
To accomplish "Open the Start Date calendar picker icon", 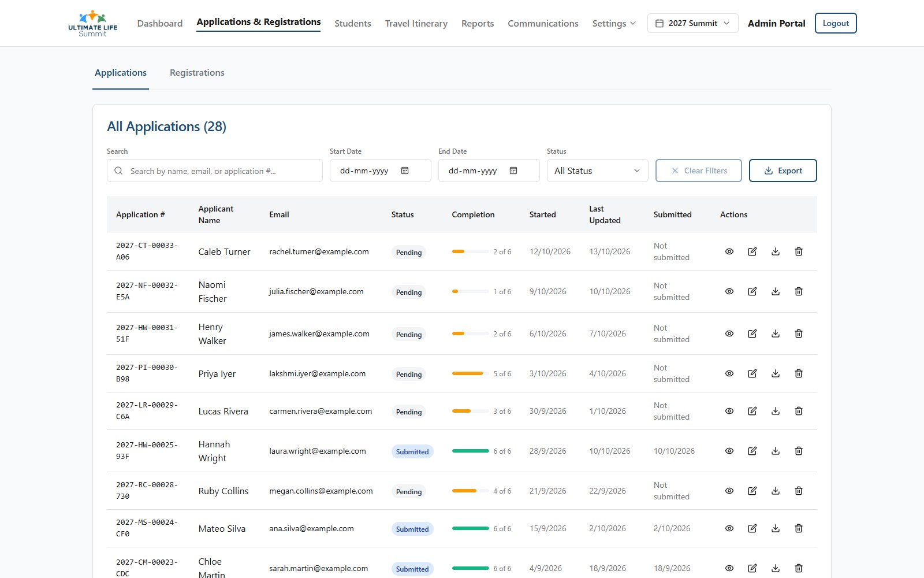I will (x=405, y=171).
